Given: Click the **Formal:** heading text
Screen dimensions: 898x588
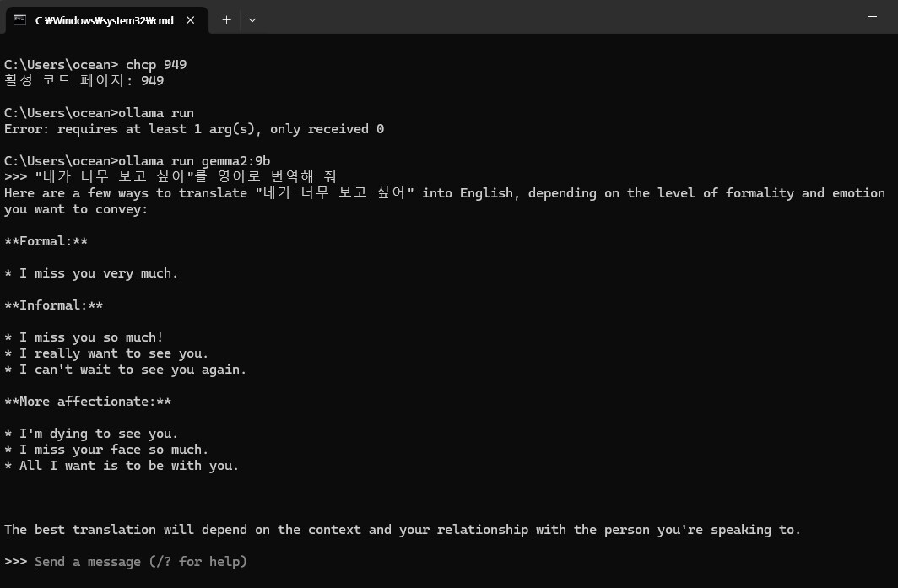Looking at the screenshot, I should pyautogui.click(x=46, y=241).
